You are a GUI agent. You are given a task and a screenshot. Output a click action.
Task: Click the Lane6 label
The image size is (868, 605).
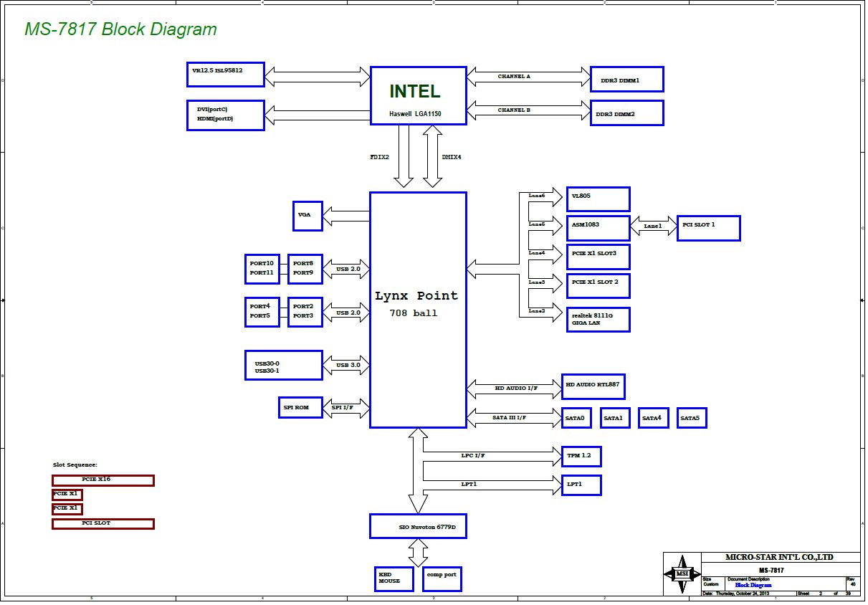(x=537, y=196)
